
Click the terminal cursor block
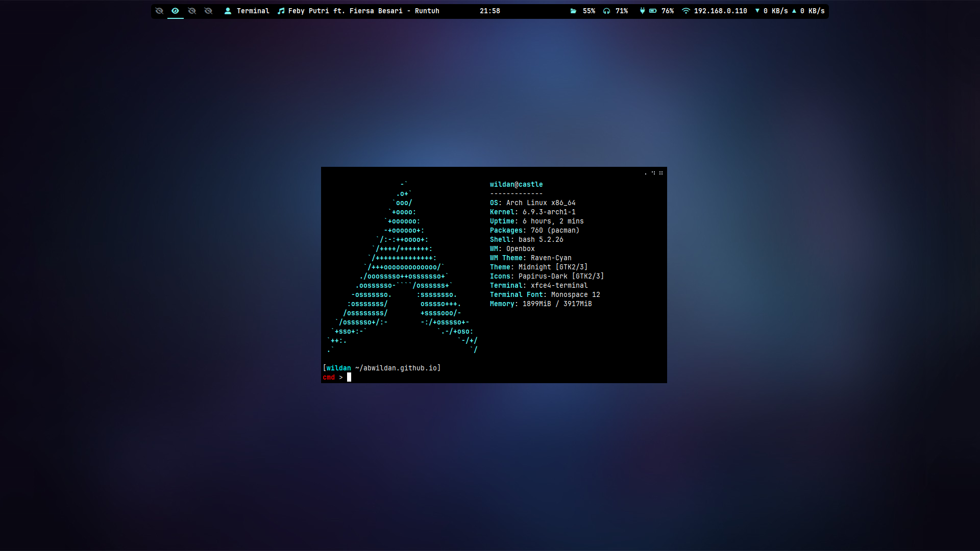(x=349, y=378)
